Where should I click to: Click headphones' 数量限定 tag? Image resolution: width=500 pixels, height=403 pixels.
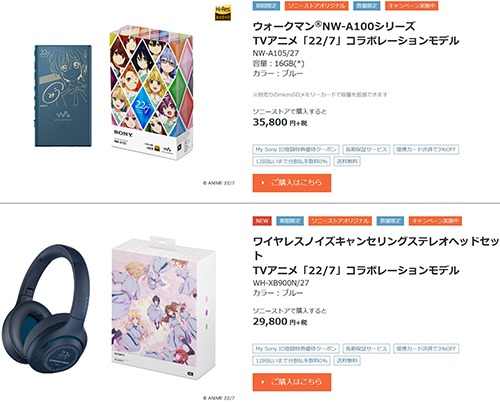390,221
